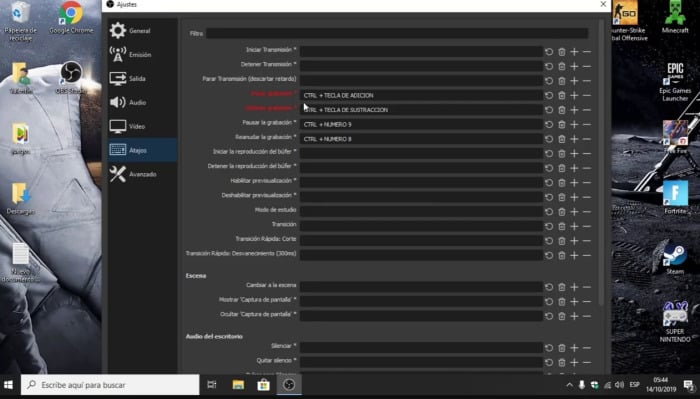Reset Iniciar la reproducción del búfer hotkey
Viewport: 700px width, 399px height.
tap(549, 154)
